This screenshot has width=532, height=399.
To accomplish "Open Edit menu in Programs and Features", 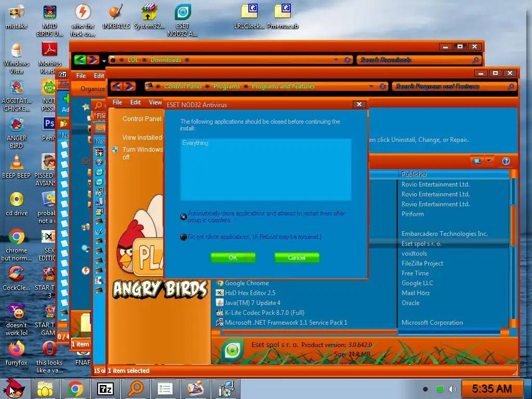I will [x=136, y=102].
